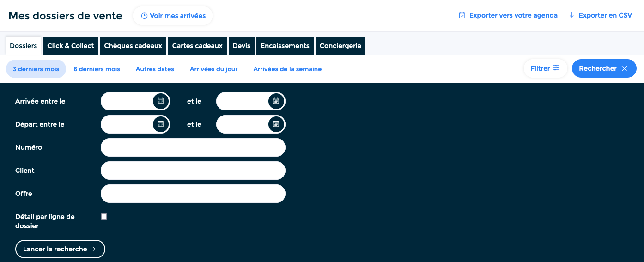Open the Filtrer options

tap(545, 68)
